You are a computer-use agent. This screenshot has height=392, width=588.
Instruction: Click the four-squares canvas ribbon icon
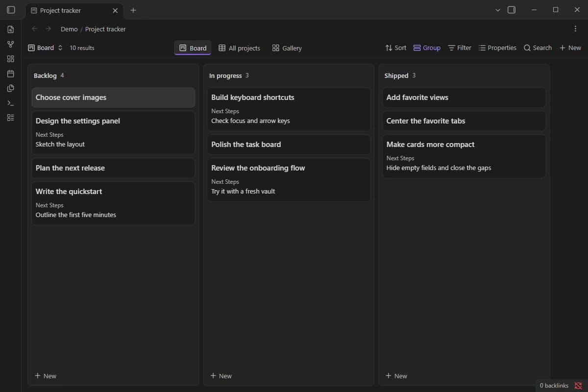point(10,59)
